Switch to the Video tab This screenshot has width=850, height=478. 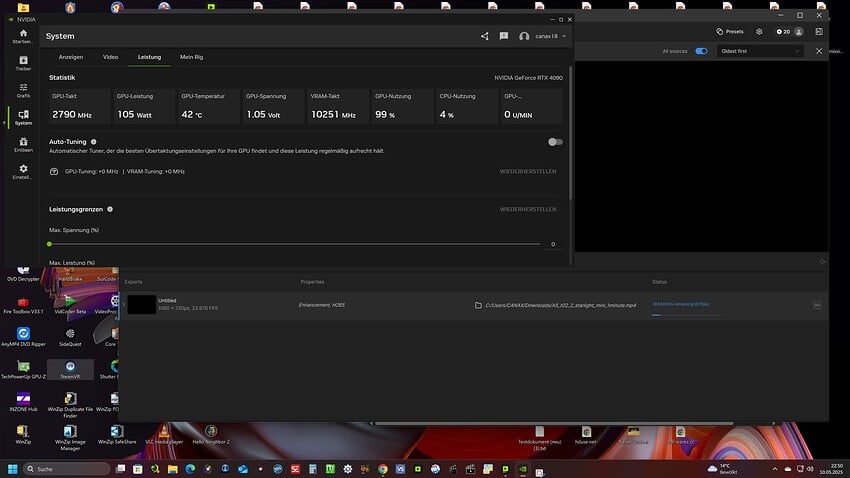[110, 57]
